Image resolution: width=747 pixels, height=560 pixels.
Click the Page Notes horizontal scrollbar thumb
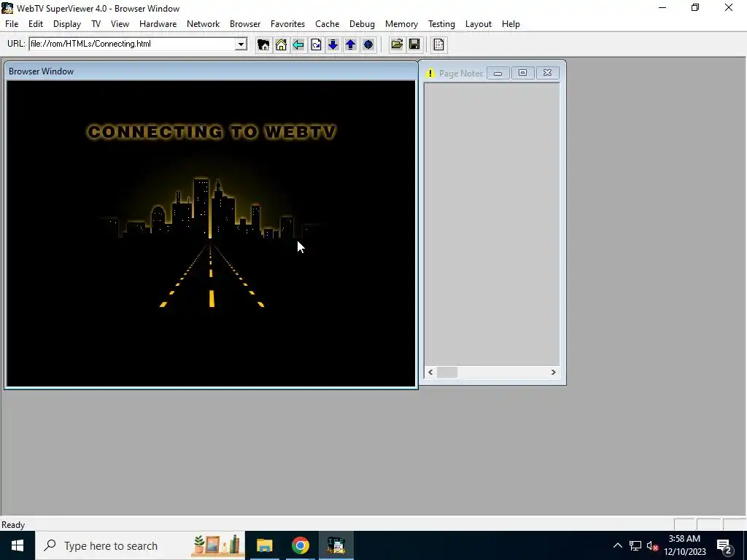[x=447, y=373]
